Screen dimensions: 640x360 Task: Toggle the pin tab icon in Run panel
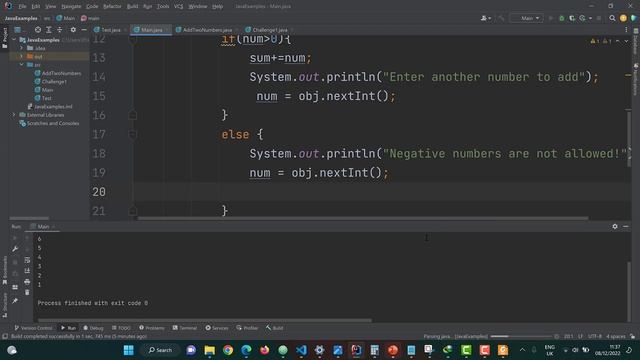tap(15, 301)
